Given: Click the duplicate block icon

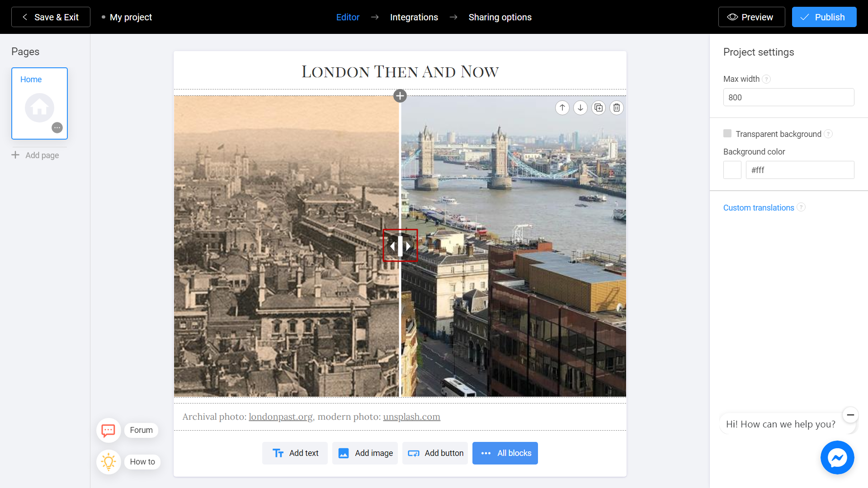Looking at the screenshot, I should pos(599,107).
